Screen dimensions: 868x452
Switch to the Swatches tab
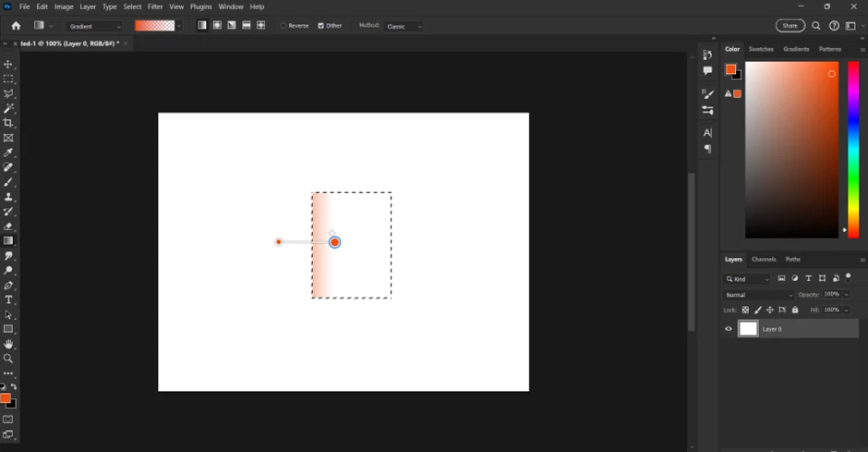tap(761, 49)
